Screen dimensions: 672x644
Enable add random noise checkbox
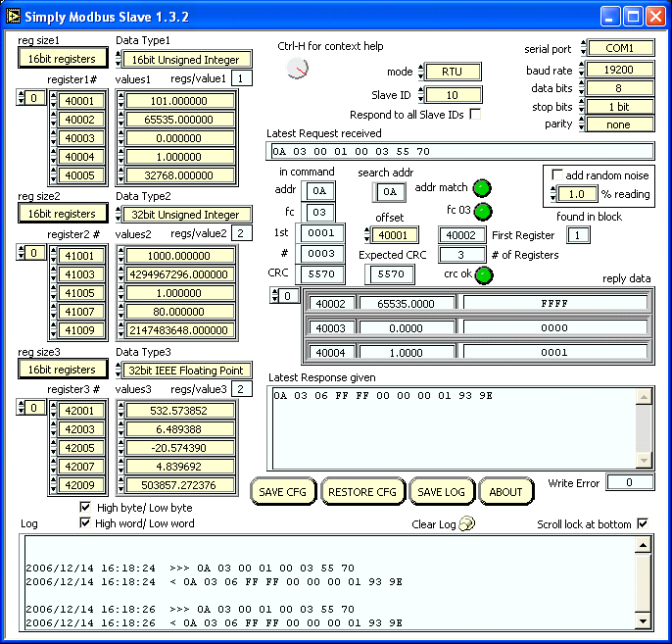click(557, 174)
